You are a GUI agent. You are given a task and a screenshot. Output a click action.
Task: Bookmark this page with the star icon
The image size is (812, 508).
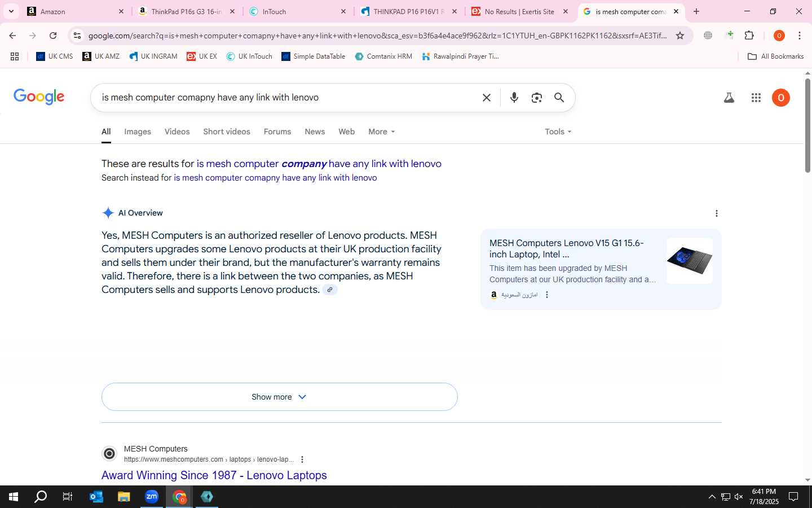tap(680, 36)
